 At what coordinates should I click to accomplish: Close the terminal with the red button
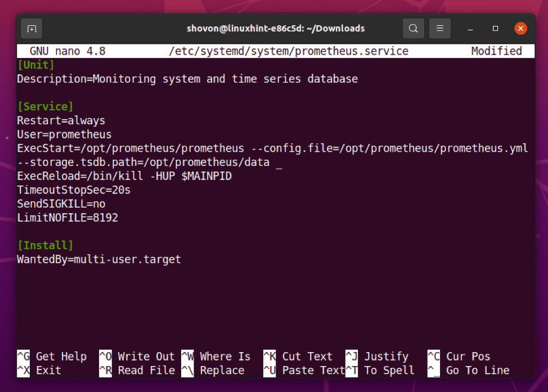pos(520,29)
